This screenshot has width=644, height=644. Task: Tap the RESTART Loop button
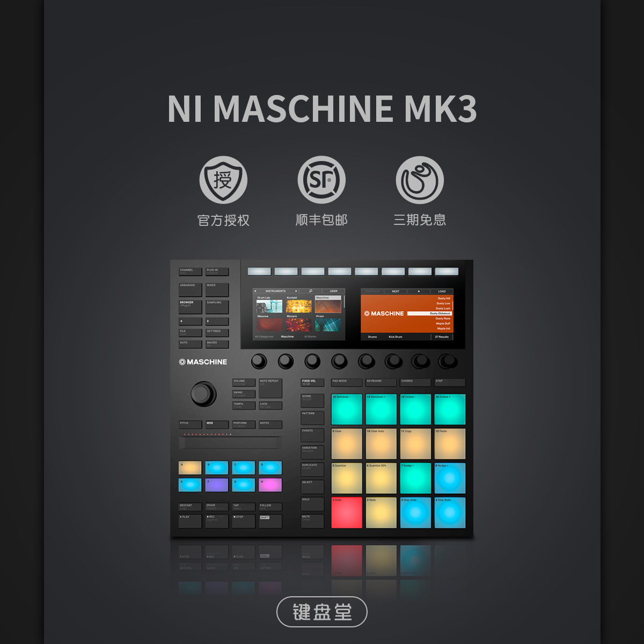point(190,507)
